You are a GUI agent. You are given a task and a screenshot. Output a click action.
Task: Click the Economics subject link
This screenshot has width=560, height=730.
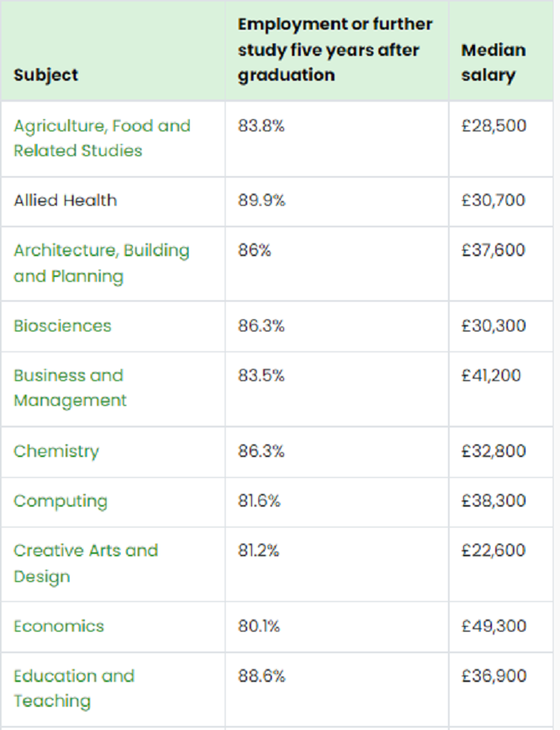pyautogui.click(x=58, y=626)
